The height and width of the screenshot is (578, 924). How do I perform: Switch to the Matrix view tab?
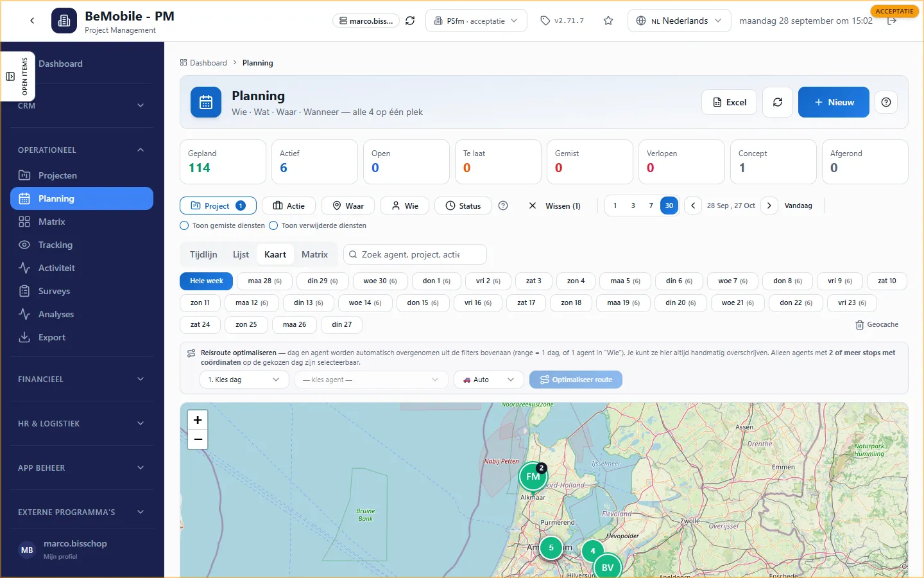click(x=314, y=254)
